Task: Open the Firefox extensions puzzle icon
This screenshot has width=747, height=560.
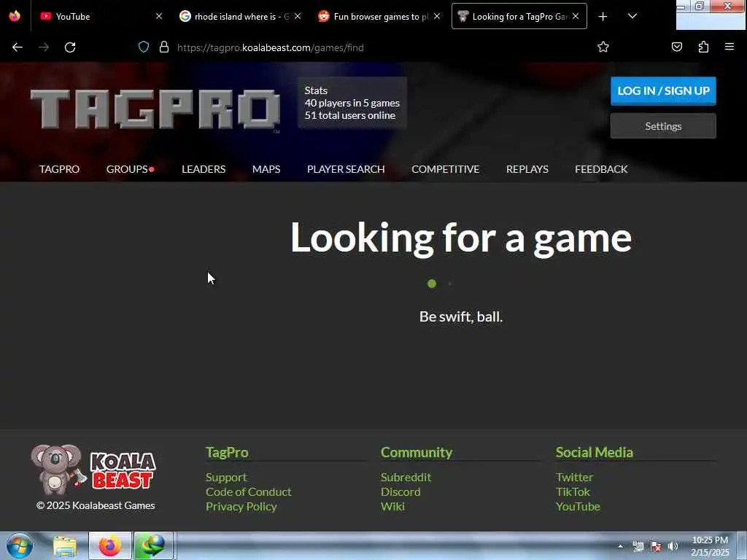Action: (x=703, y=47)
